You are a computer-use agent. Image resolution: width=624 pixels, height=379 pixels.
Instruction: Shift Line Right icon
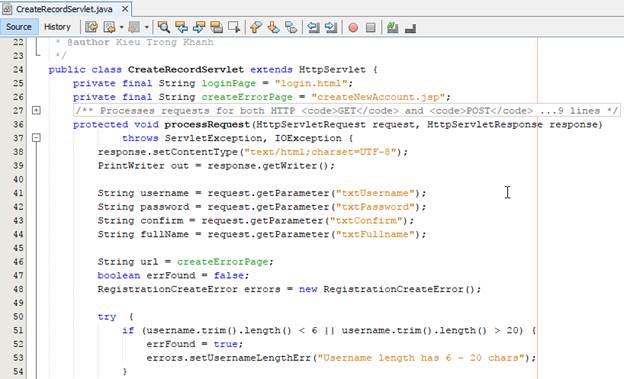331,27
